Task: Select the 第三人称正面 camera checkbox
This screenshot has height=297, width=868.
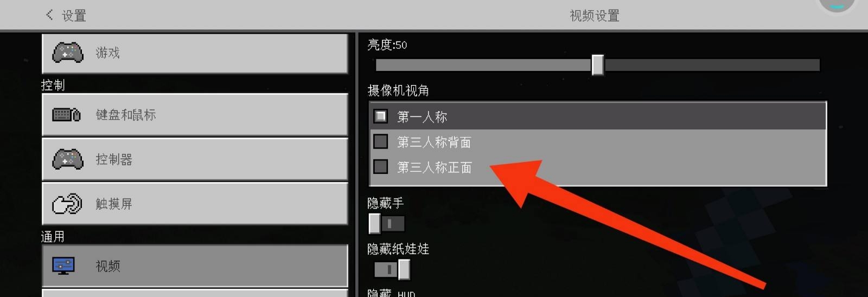Action: 380,167
